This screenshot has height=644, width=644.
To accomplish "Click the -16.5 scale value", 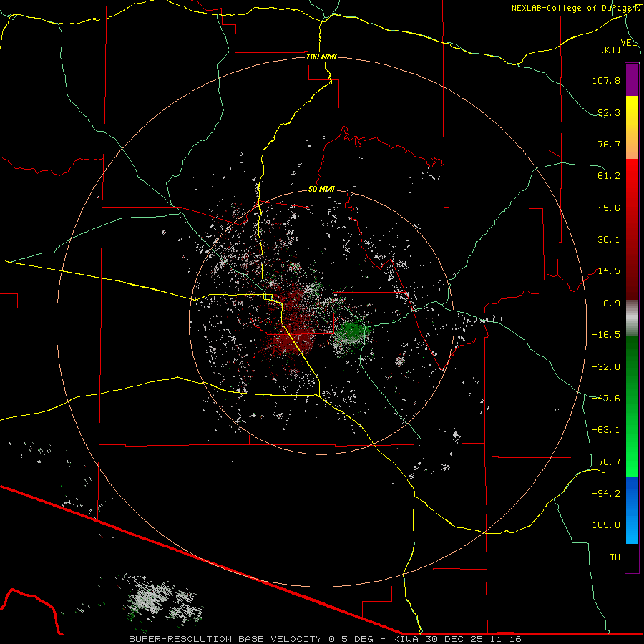I will coord(606,335).
